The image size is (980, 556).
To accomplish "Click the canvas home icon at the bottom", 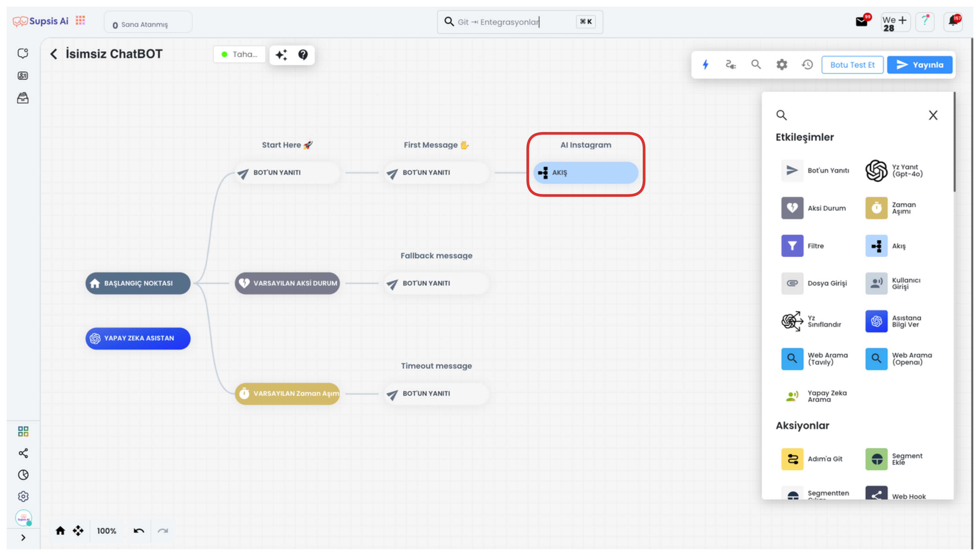I will point(60,531).
